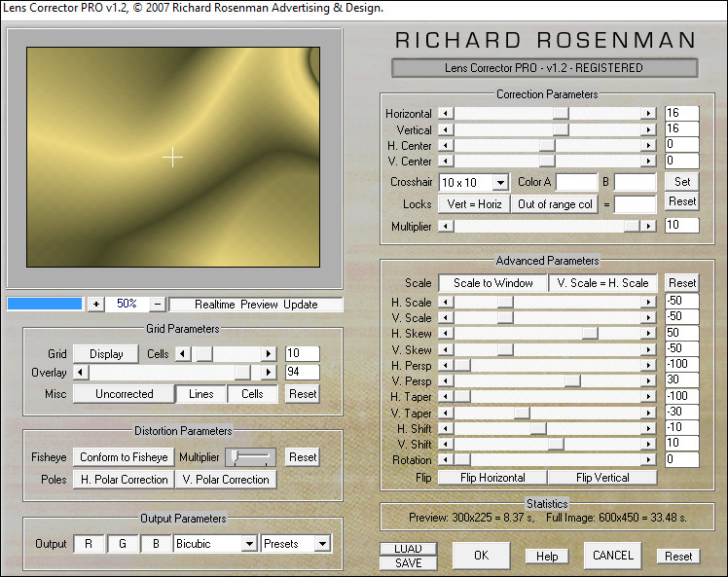
Task: Toggle Conform to Fisheye
Action: (124, 457)
